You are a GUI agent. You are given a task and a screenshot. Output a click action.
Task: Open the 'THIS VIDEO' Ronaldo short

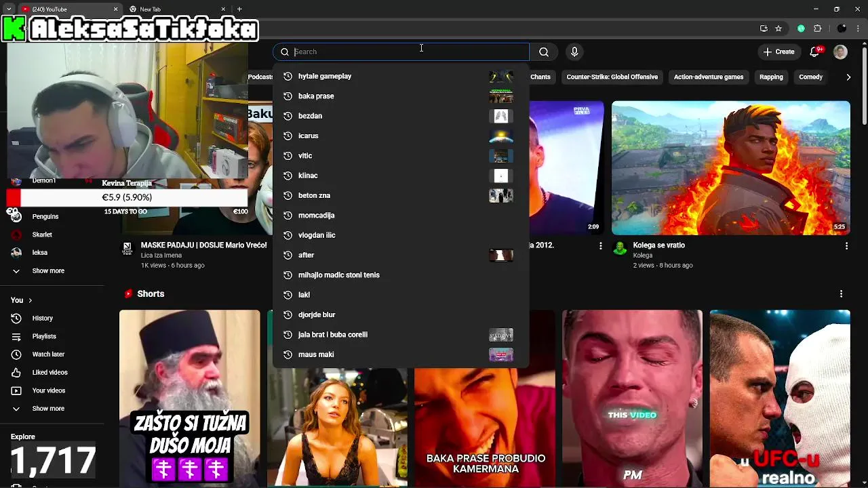633,399
